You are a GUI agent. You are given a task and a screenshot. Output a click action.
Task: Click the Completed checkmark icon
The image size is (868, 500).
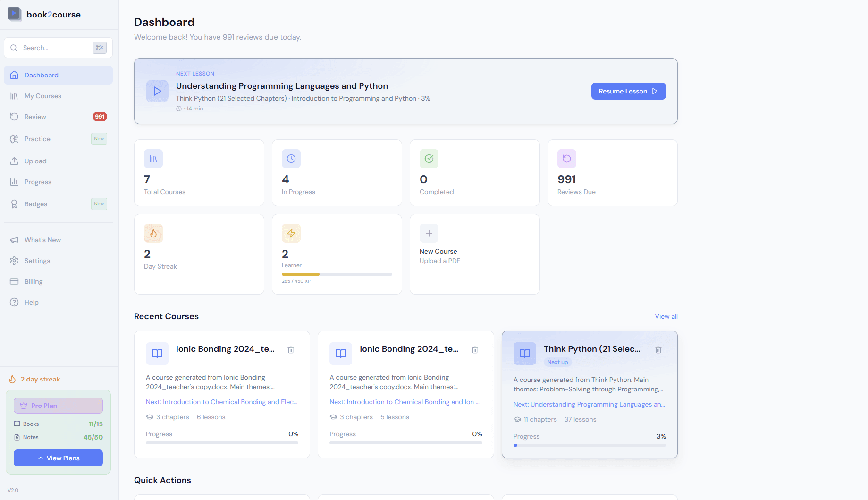coord(429,159)
